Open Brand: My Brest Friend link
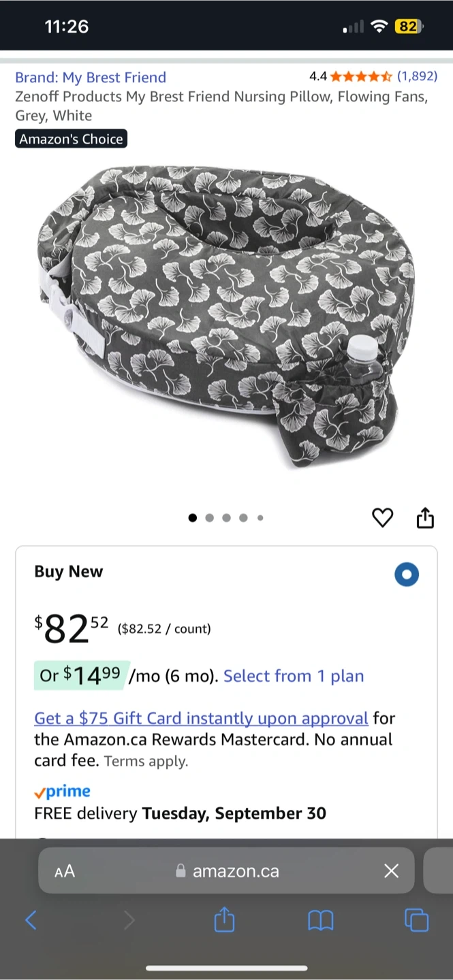 coord(91,78)
